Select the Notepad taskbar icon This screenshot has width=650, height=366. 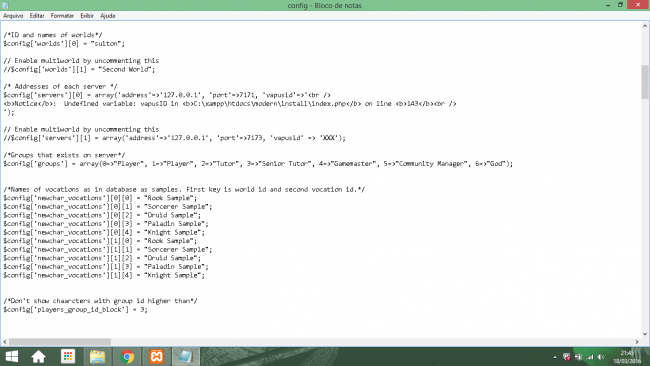click(x=185, y=356)
